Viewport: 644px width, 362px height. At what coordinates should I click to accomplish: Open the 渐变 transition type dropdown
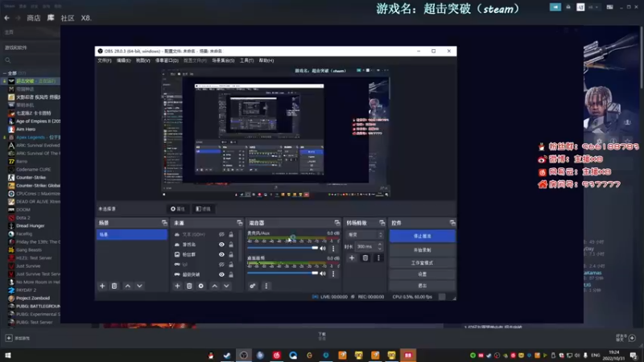(x=365, y=235)
